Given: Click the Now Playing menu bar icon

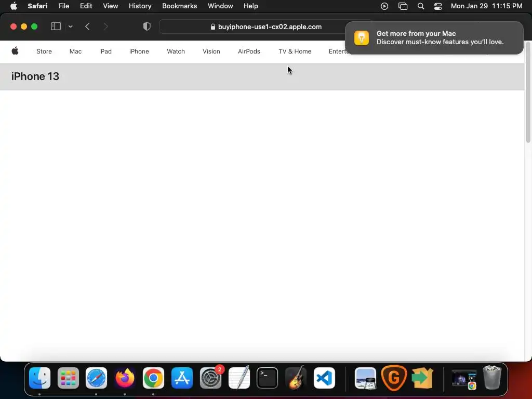Looking at the screenshot, I should pyautogui.click(x=384, y=6).
